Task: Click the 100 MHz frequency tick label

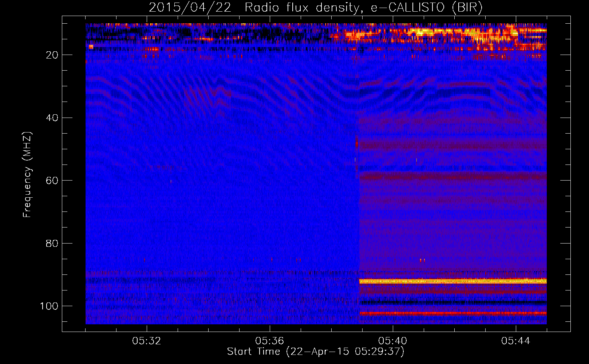Action: (x=49, y=306)
